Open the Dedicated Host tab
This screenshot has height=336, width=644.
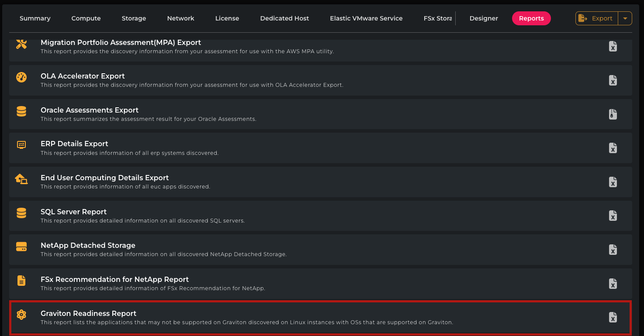(x=284, y=18)
